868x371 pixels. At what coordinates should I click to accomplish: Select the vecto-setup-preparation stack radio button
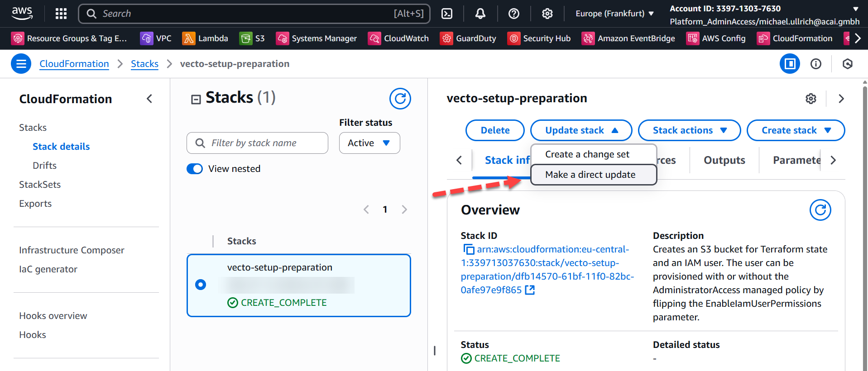point(201,285)
